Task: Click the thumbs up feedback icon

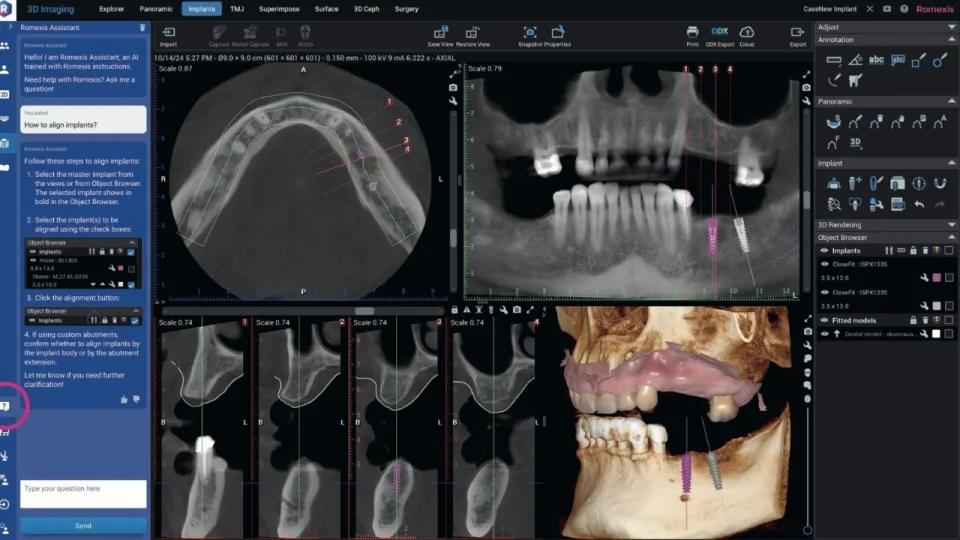Action: [124, 399]
